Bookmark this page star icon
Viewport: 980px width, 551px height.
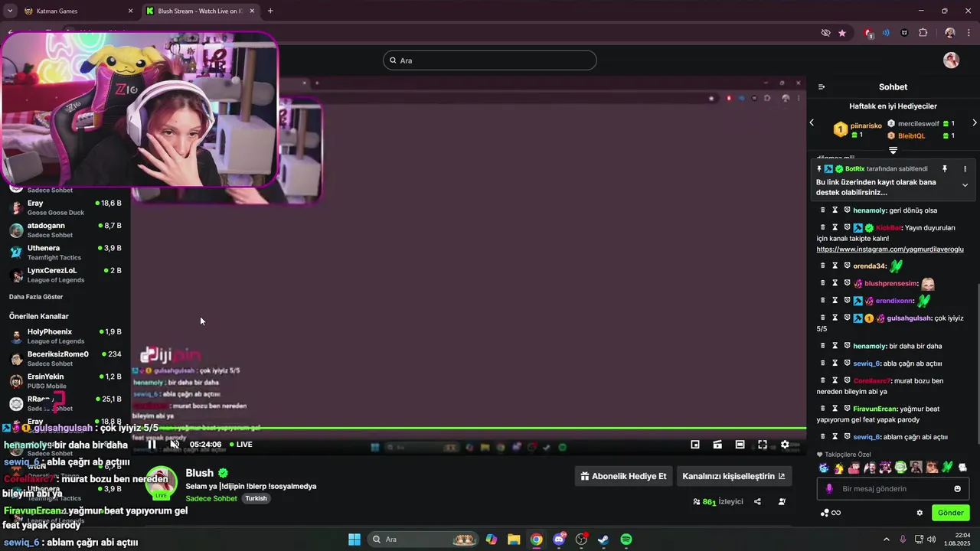842,33
